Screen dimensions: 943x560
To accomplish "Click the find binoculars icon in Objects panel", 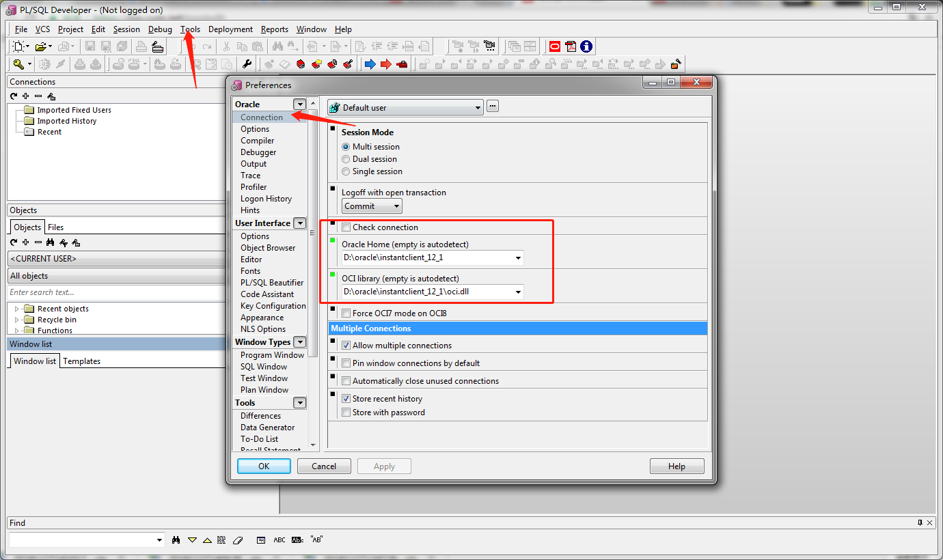I will [51, 242].
